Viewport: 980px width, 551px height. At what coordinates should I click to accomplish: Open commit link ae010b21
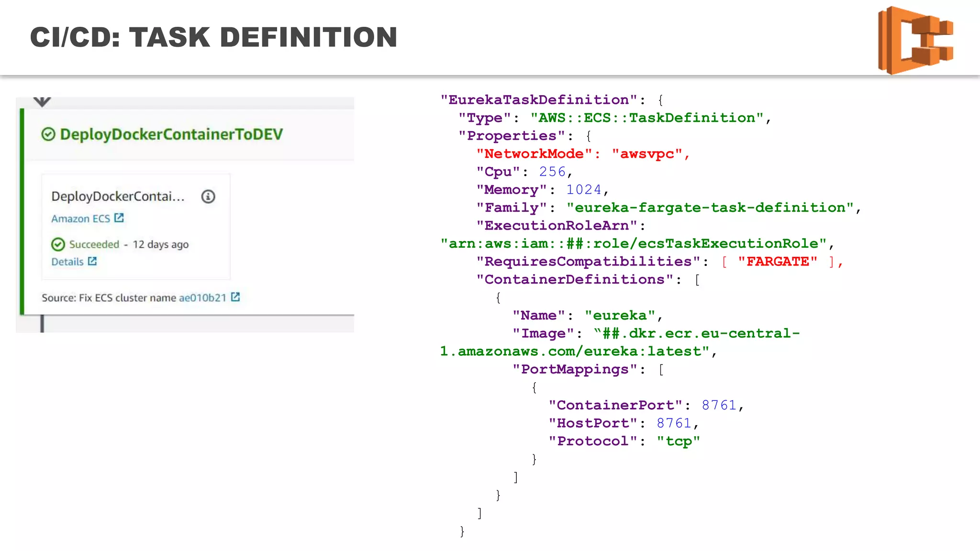[202, 298]
